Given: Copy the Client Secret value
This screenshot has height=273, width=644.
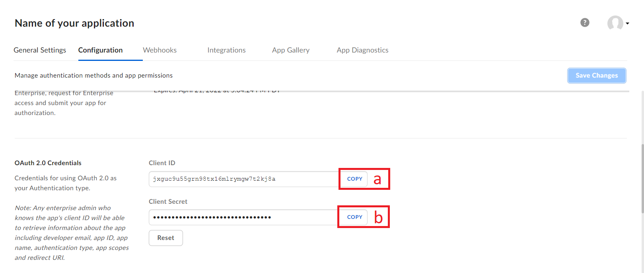Looking at the screenshot, I should pos(354,217).
